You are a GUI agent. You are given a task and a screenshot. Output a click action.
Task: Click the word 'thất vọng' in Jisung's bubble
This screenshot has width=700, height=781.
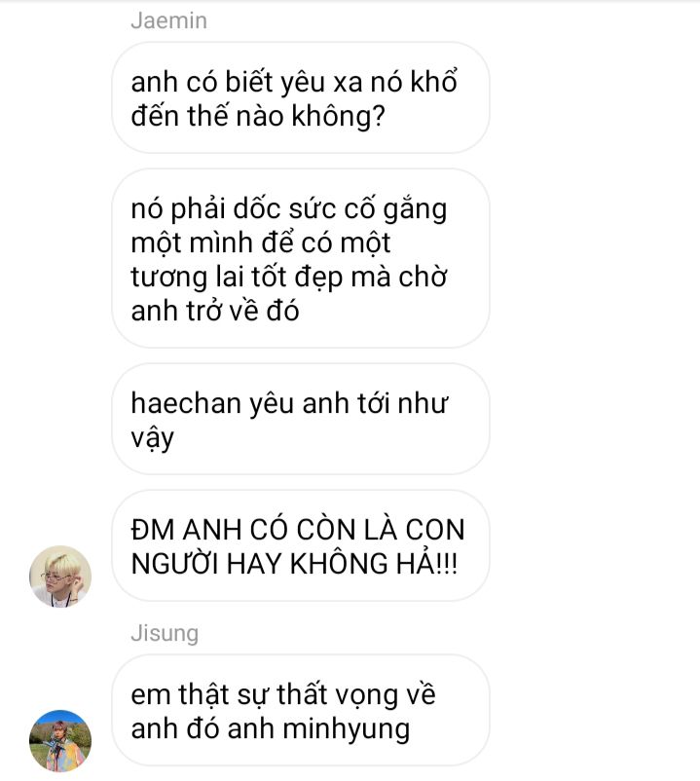point(338,695)
